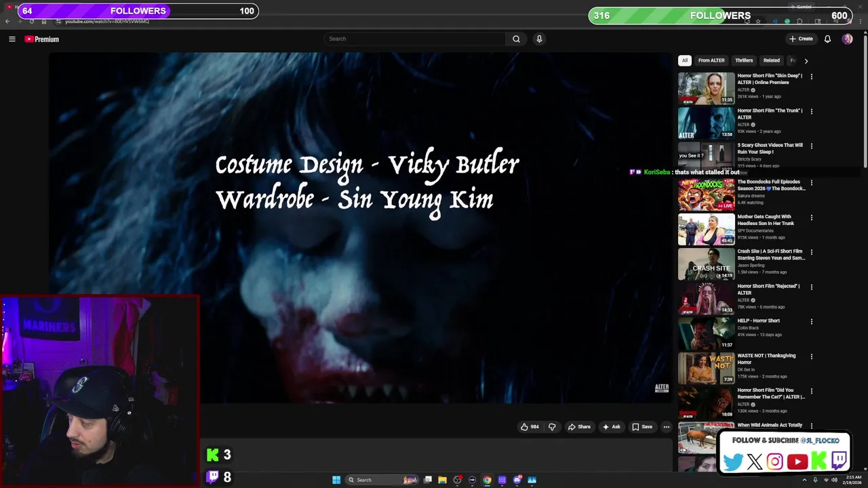Open "Horror Short Film 'Skin Deep'" title link
Screen dimensions: 868x488
coord(770,79)
